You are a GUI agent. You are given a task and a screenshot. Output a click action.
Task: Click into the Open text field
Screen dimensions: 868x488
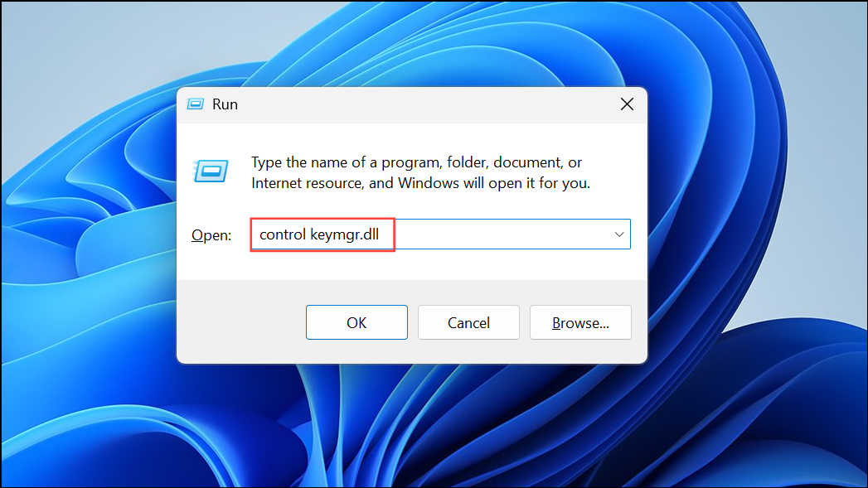click(440, 234)
